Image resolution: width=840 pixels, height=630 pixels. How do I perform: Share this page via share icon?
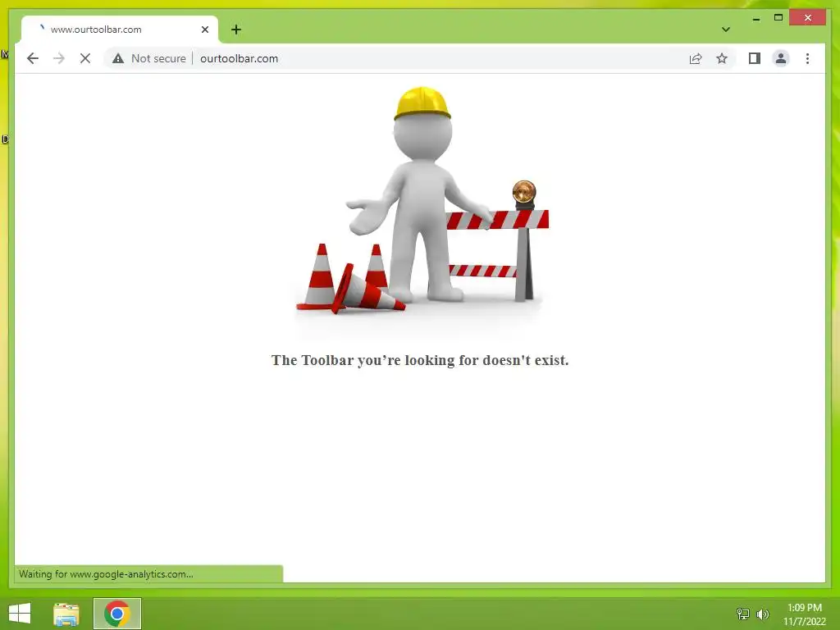696,58
